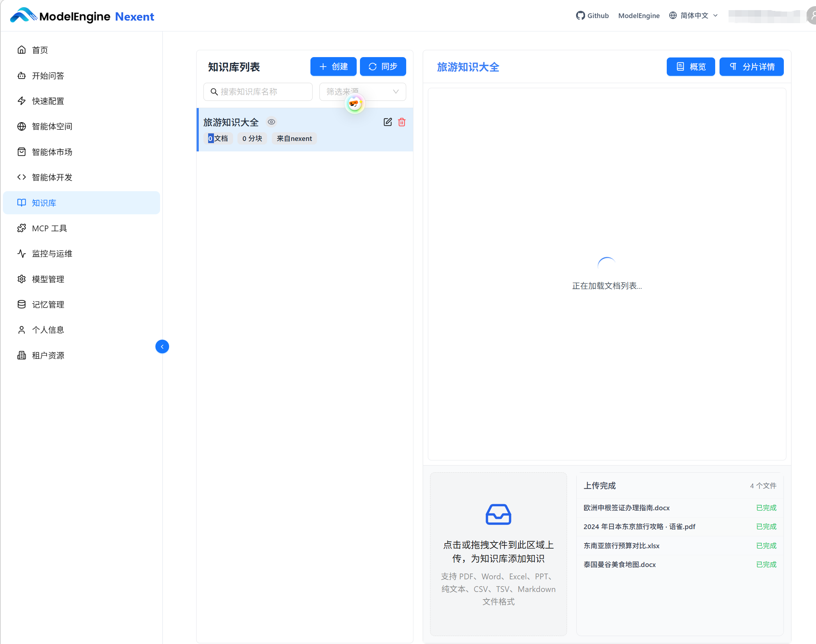Go to 模型管理 settings
Screen dimensions: 816x644
(48, 279)
